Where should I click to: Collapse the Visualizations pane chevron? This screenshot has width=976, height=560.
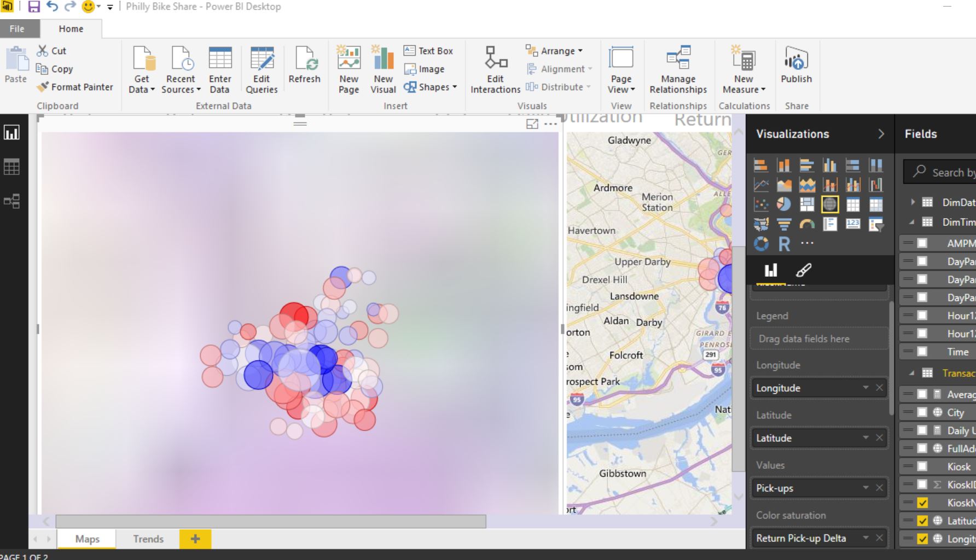[881, 134]
